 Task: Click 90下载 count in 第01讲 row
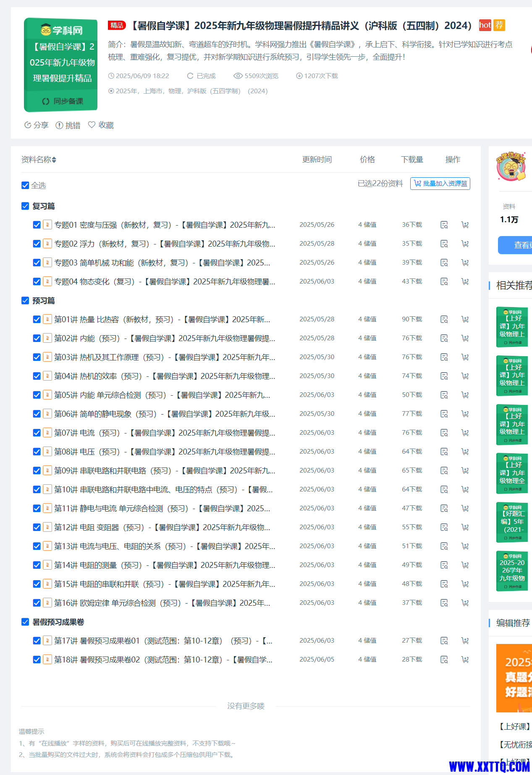(412, 319)
